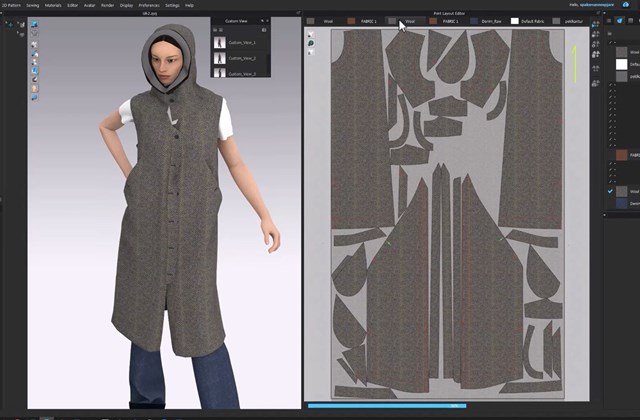Click orange avatar icon in 3D toolbar
Image resolution: width=640 pixels, height=420 pixels.
[x=35, y=88]
